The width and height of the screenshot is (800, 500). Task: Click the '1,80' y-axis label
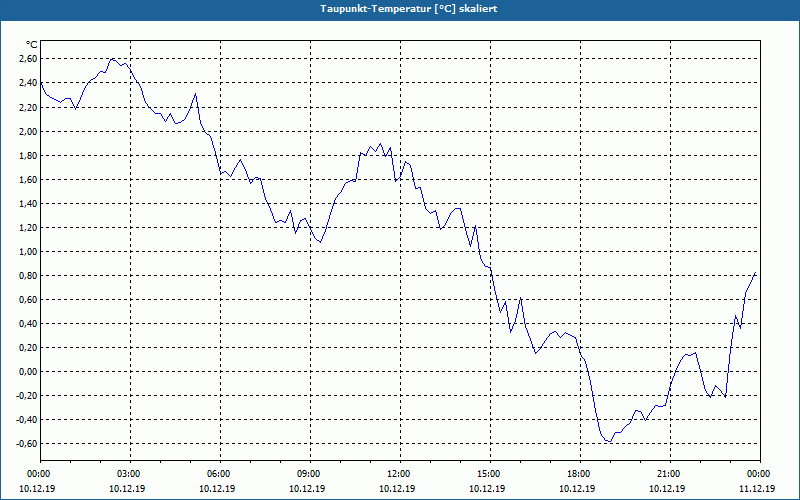pos(29,155)
